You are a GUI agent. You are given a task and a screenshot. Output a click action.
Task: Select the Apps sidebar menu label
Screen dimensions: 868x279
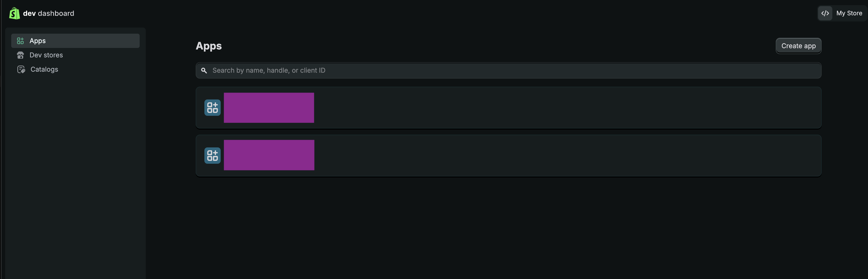(37, 41)
